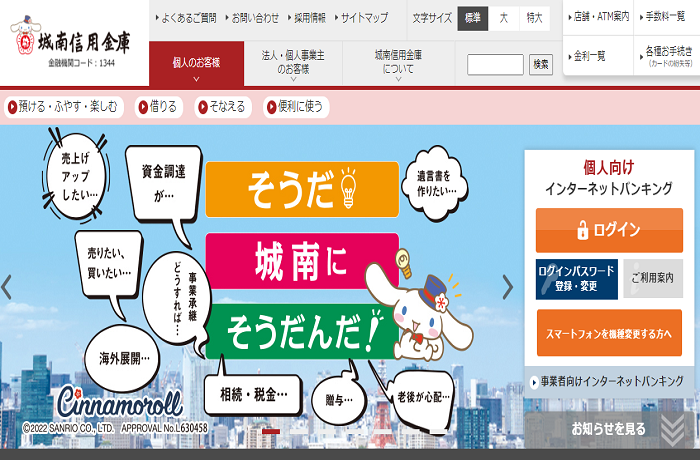This screenshot has height=460, width=700.
Task: Expand chevron under 法人・個人事業主のお客様
Action: coord(293,79)
